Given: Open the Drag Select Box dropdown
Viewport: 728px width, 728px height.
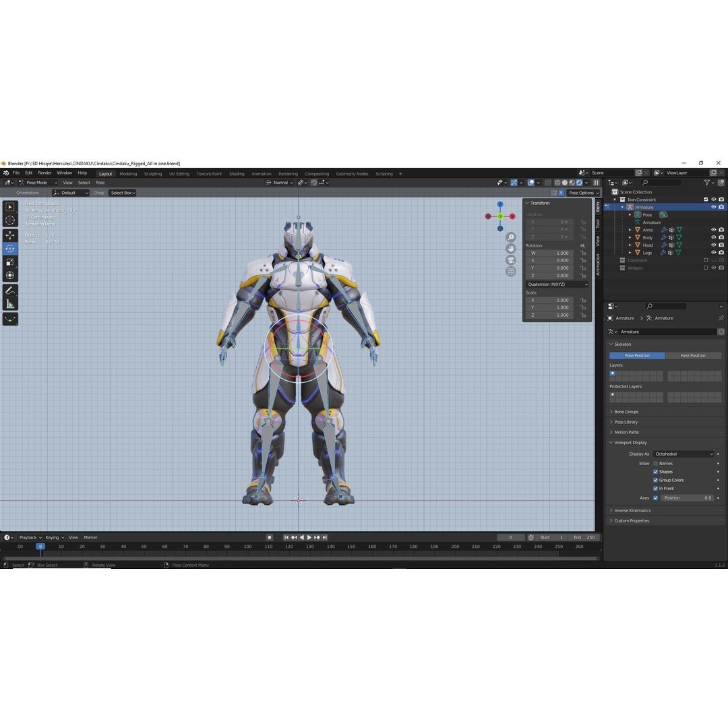Looking at the screenshot, I should click(123, 193).
